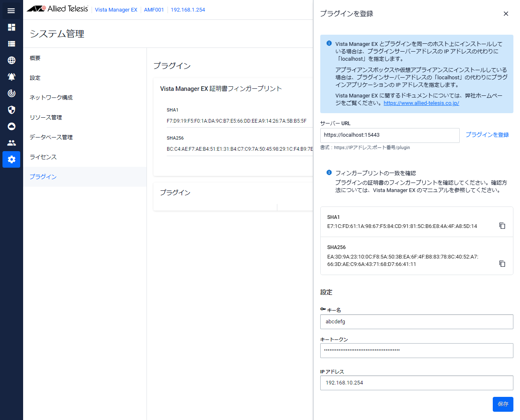
Task: Focus the キートークン password field
Action: (x=417, y=351)
